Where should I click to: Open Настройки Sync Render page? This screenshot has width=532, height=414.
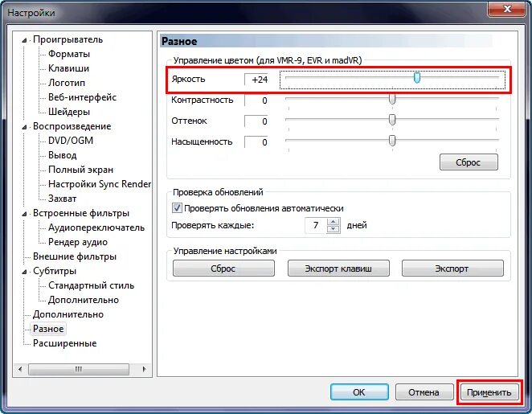click(100, 184)
